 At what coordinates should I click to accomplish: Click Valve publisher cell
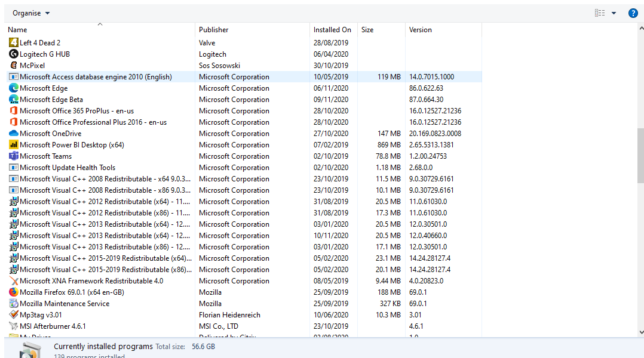[x=207, y=42]
